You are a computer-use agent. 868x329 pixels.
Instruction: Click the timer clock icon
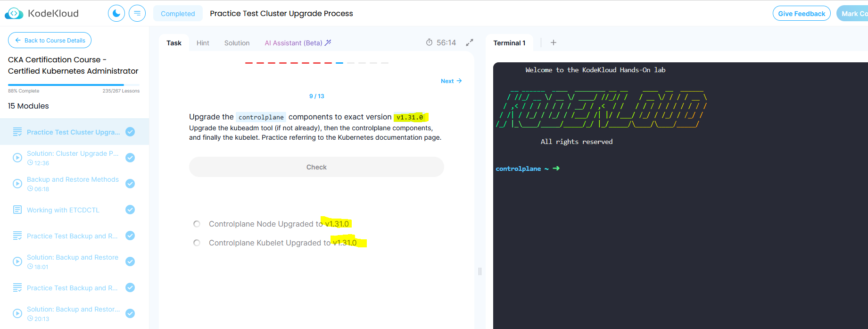click(x=429, y=42)
